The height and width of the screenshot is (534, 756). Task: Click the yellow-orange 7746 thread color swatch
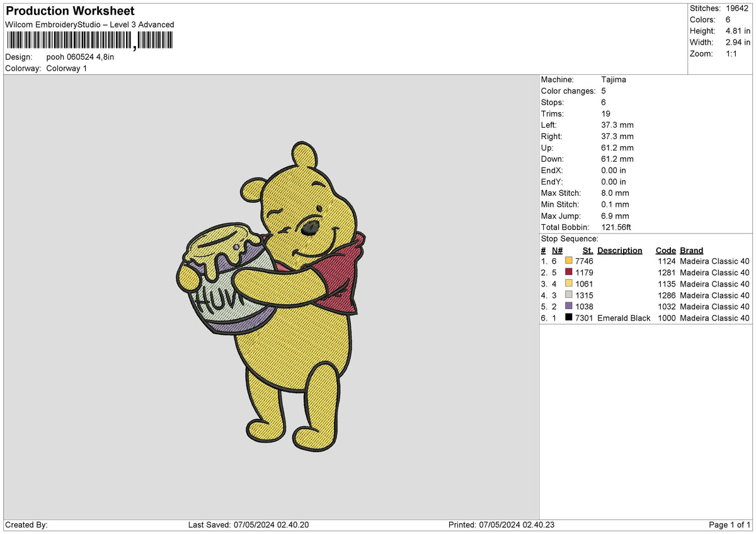coord(569,261)
